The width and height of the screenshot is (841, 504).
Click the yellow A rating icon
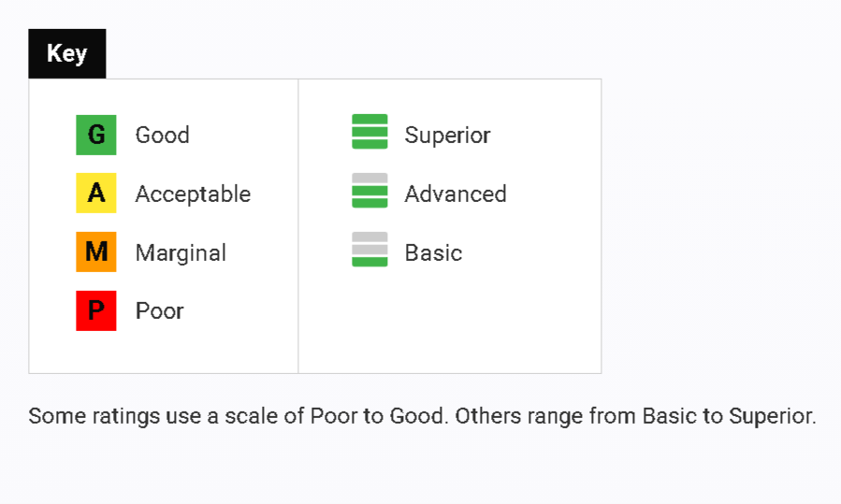pos(96,193)
